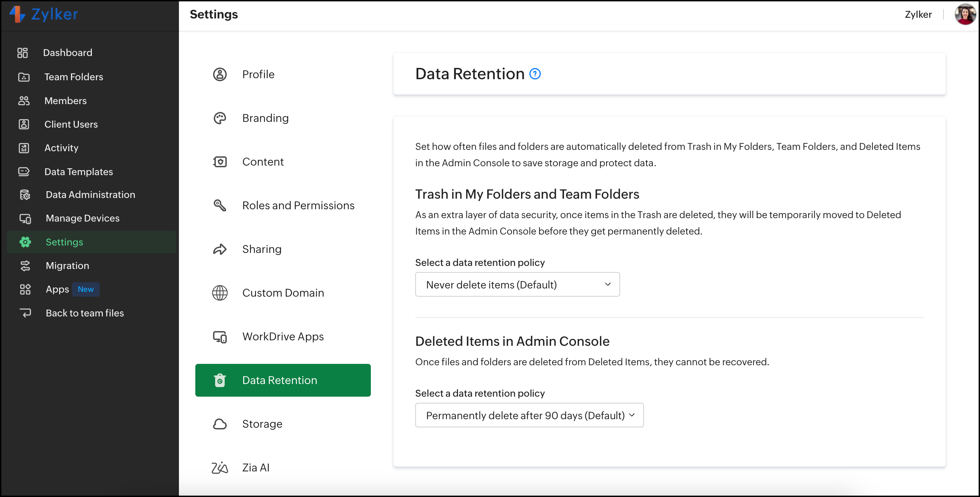
Task: Click the Zia AI icon
Action: (x=220, y=468)
